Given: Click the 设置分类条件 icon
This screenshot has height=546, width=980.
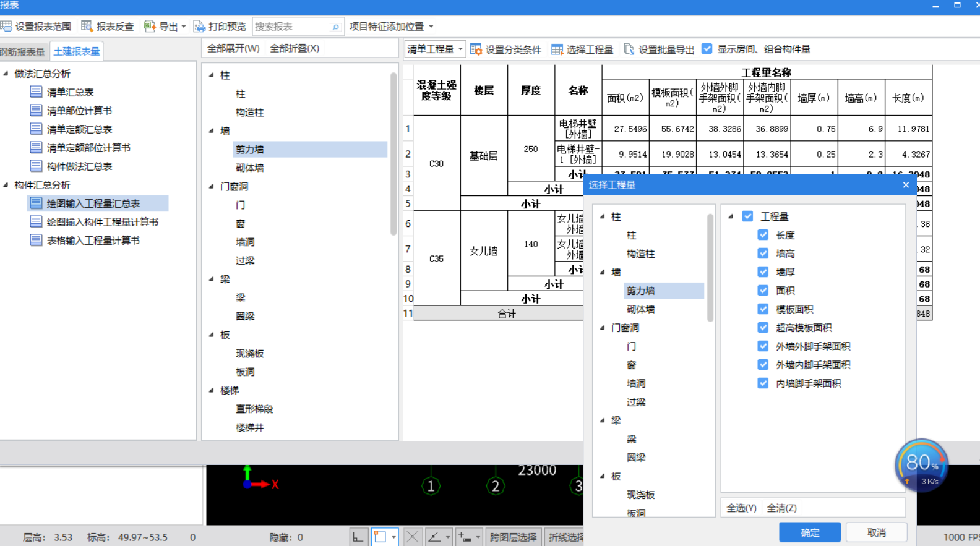Looking at the screenshot, I should pos(476,49).
